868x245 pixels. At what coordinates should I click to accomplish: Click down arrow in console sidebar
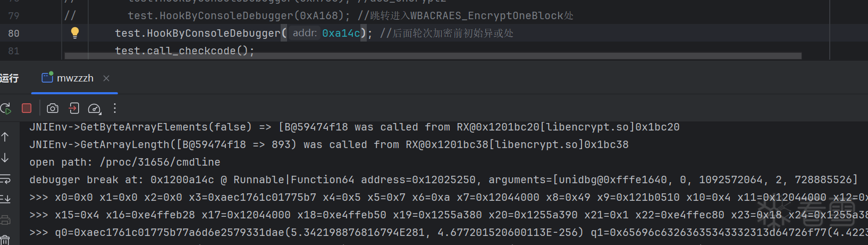tap(5, 158)
